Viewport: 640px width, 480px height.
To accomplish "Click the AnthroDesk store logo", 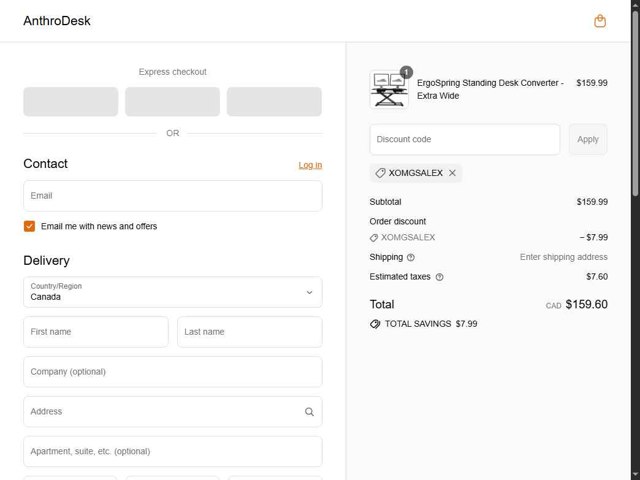I will click(x=57, y=21).
